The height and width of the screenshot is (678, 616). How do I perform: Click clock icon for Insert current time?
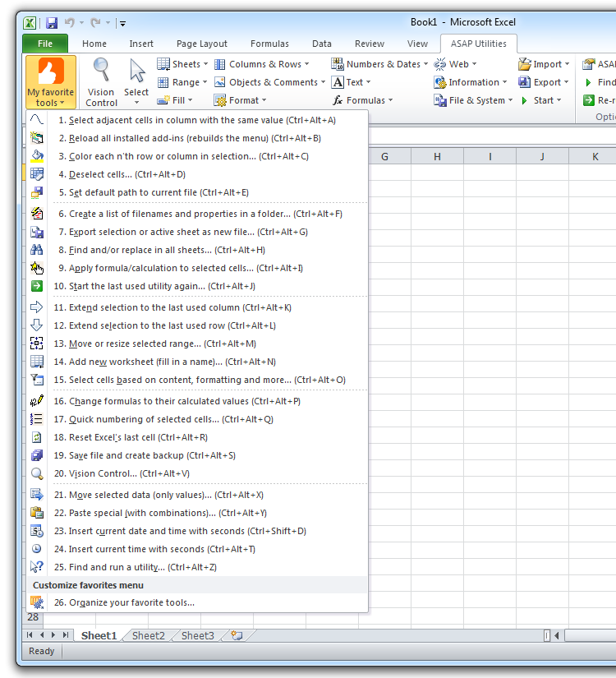coord(37,549)
